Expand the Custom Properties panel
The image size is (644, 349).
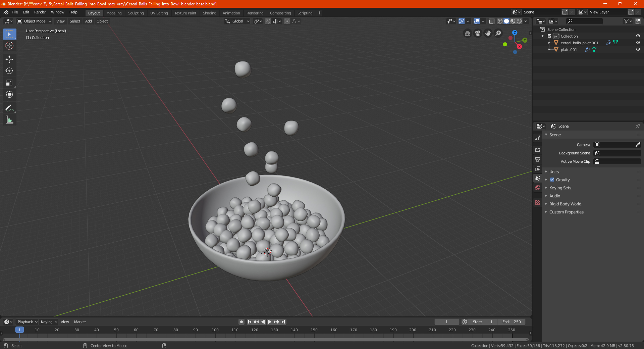click(x=566, y=212)
